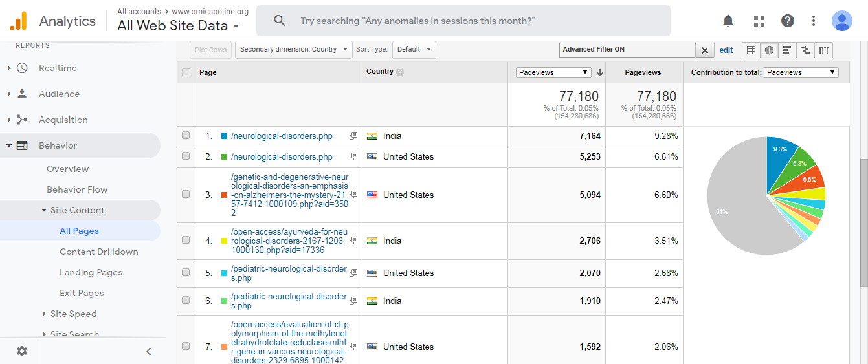Collapse the Site Content group

[44, 210]
